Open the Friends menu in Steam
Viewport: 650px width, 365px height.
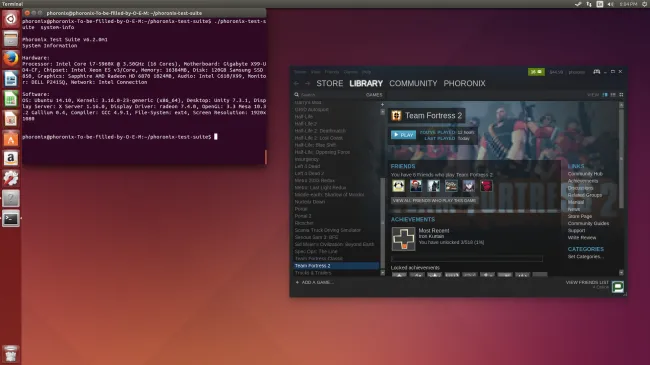[332, 72]
